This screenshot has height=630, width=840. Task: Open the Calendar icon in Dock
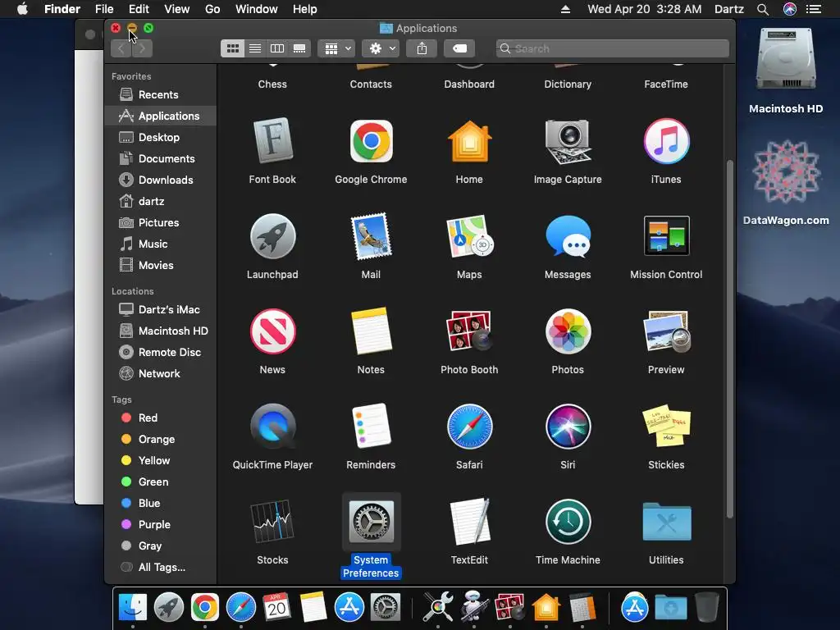[277, 607]
